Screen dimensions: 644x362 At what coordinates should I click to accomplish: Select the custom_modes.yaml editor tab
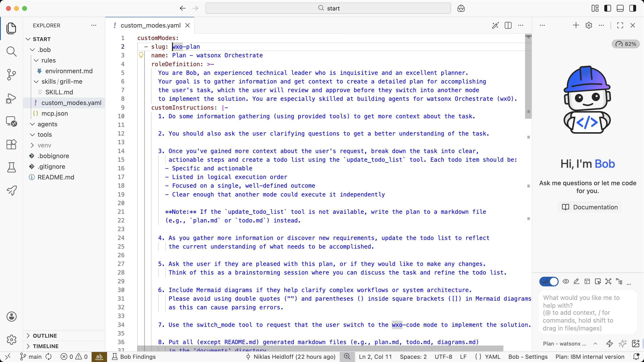(150, 25)
